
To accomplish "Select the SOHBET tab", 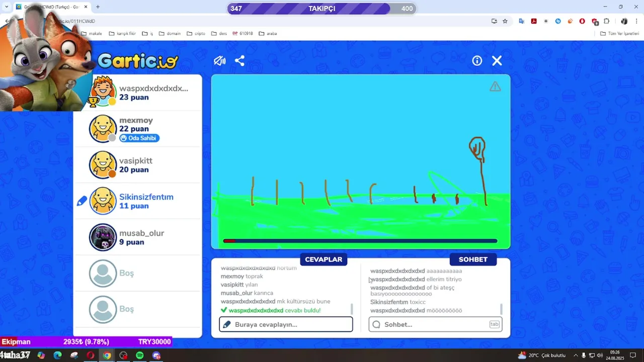I will 473,259.
